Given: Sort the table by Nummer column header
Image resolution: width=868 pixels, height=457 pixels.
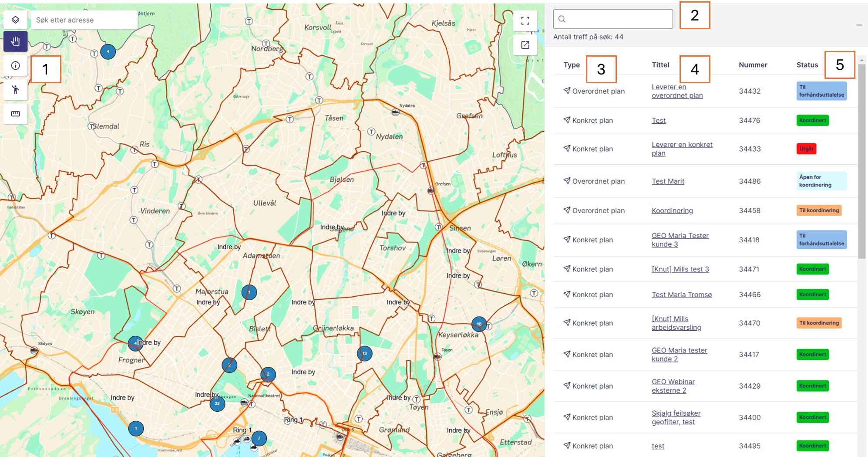Looking at the screenshot, I should pos(753,65).
